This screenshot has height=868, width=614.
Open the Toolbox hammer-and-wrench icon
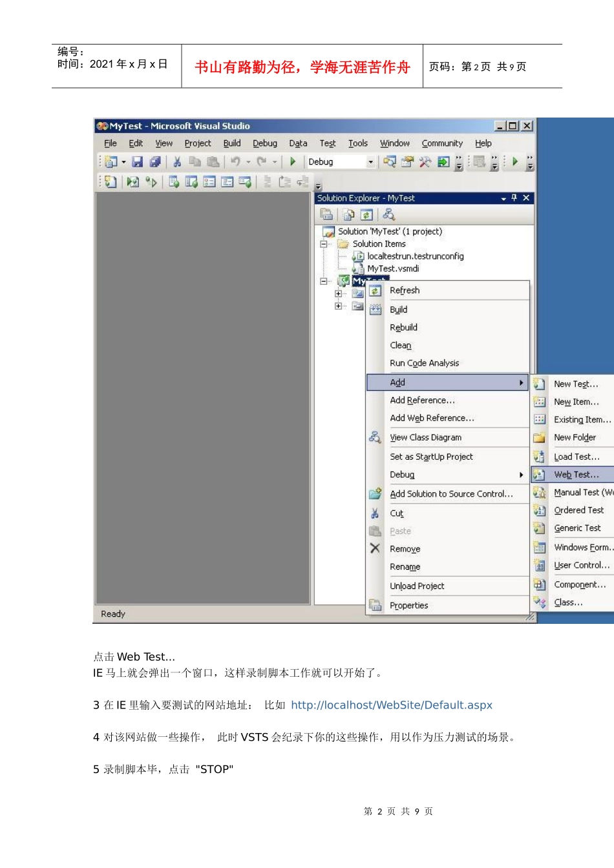pyautogui.click(x=425, y=161)
